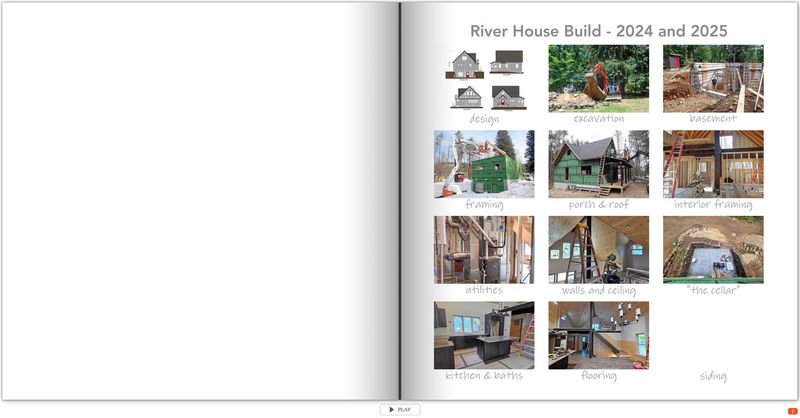This screenshot has height=418, width=800.
Task: Select "the cellar" photo
Action: (713, 250)
